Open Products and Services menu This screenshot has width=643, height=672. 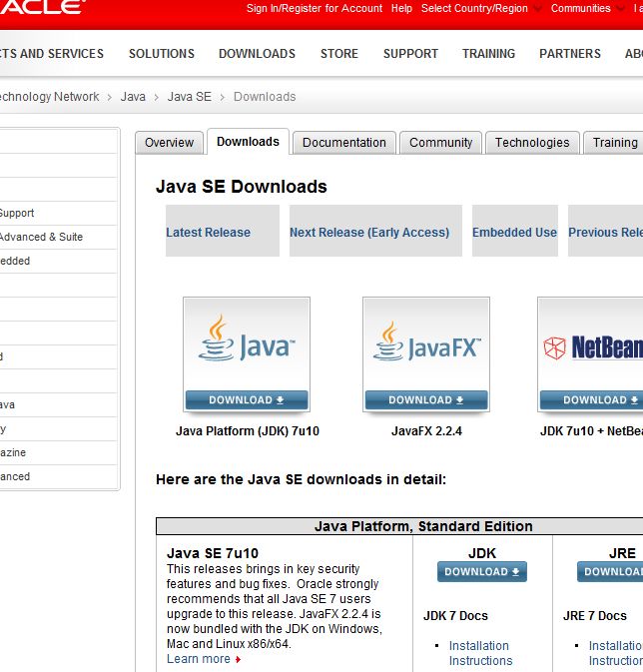pos(52,54)
